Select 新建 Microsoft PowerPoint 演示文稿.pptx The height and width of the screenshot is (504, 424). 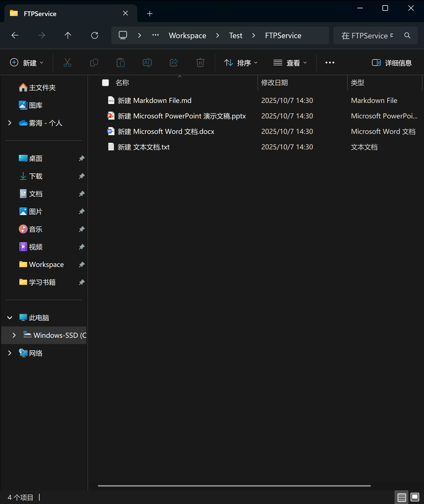coord(182,116)
